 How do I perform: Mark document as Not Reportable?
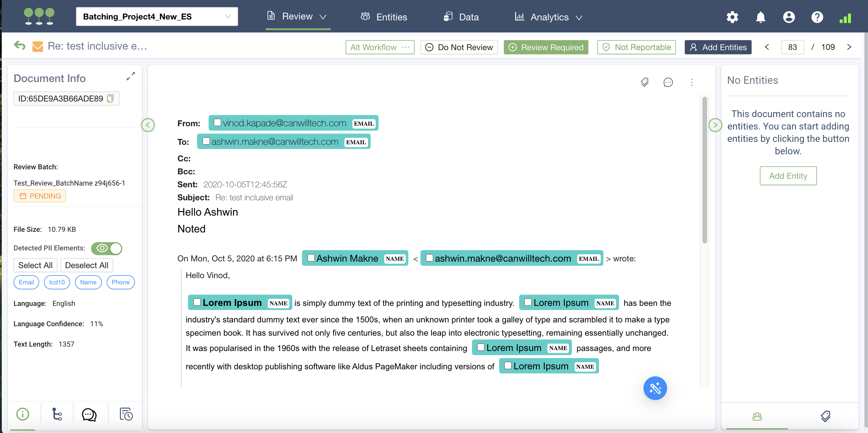click(x=636, y=47)
